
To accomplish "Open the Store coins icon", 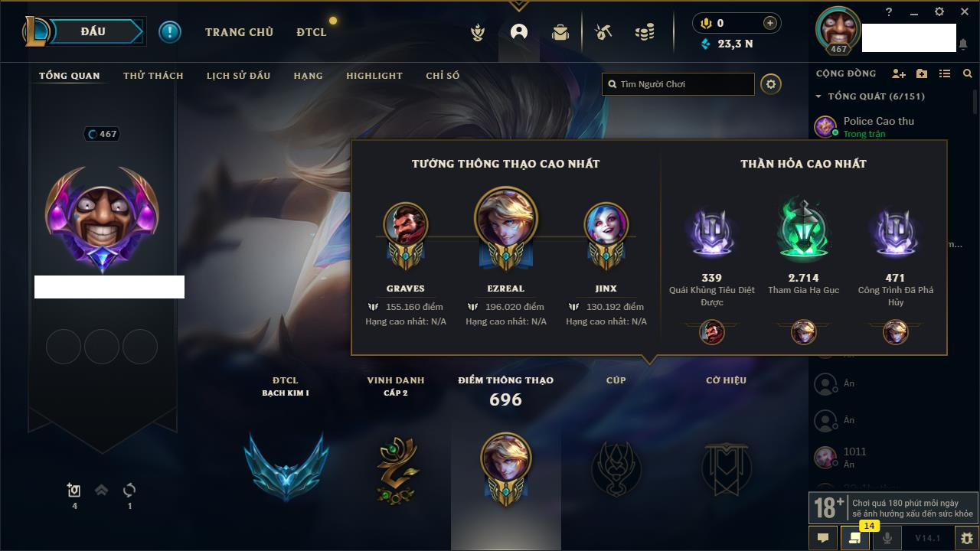I will coord(645,32).
